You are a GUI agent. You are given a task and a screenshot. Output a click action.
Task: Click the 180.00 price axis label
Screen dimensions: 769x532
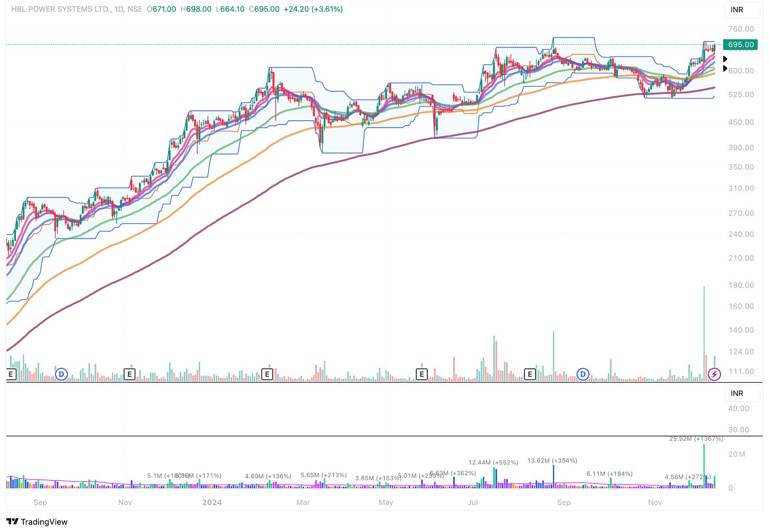tap(741, 285)
